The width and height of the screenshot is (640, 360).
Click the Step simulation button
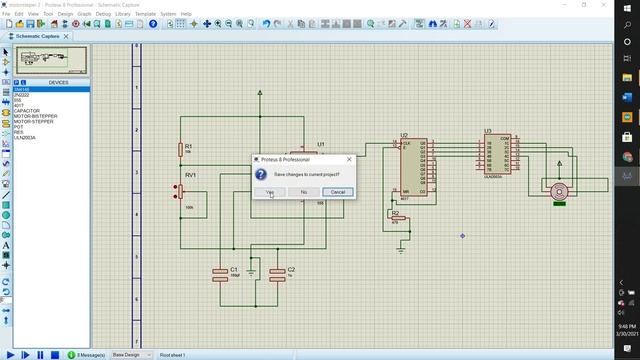tap(25, 355)
